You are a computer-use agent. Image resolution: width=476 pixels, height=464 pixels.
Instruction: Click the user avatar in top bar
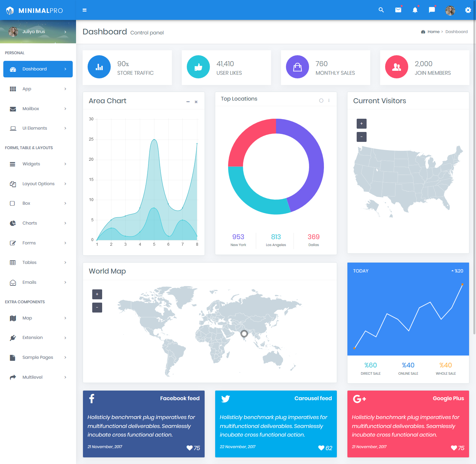pos(450,11)
